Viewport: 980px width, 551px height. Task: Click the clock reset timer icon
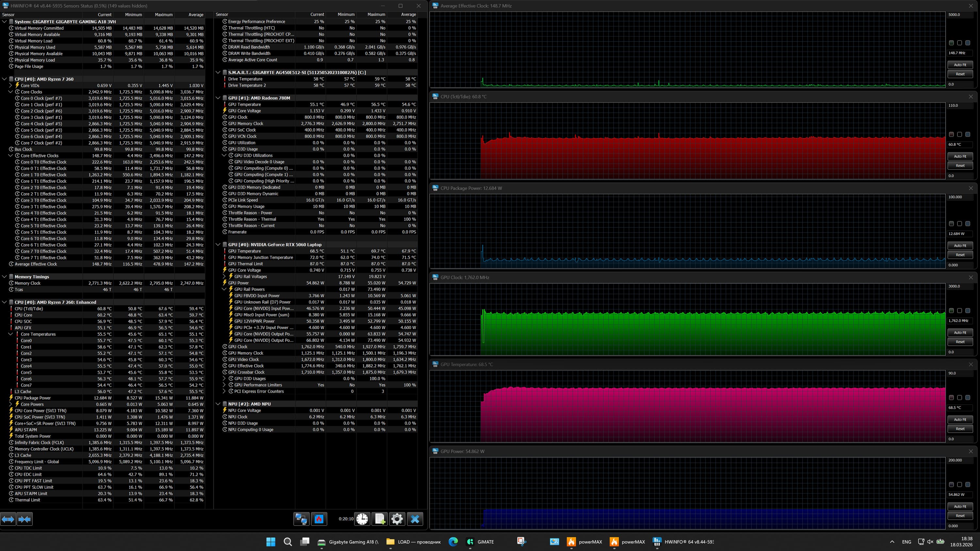362,519
